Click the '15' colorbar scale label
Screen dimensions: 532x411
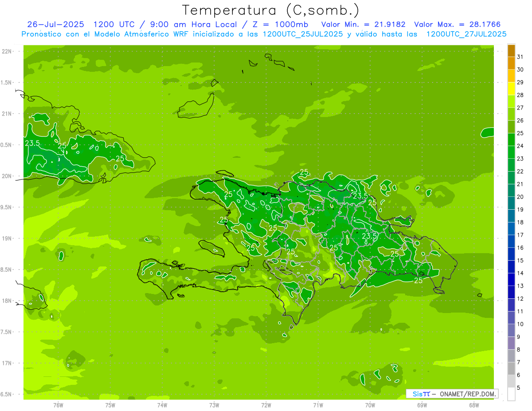pos(520,260)
